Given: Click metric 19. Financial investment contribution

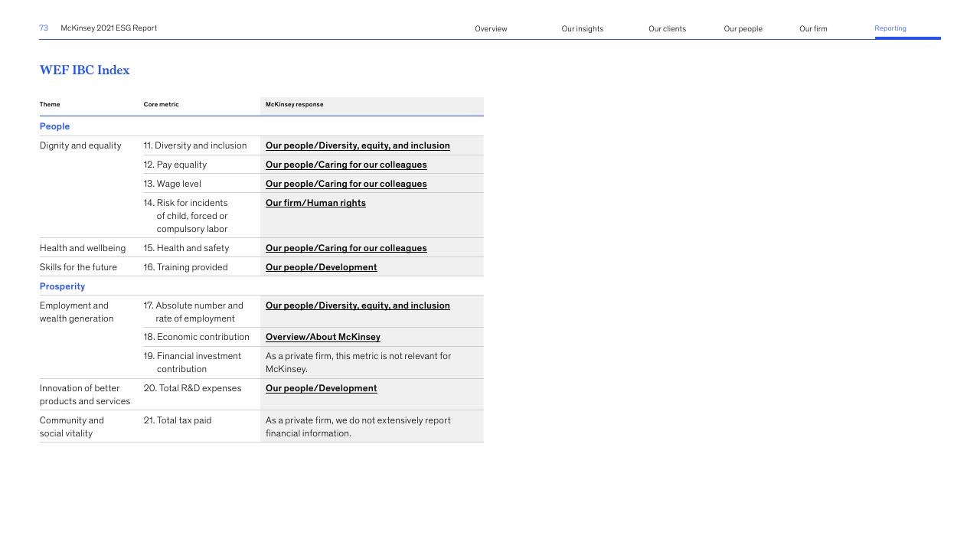Looking at the screenshot, I should 192,362.
